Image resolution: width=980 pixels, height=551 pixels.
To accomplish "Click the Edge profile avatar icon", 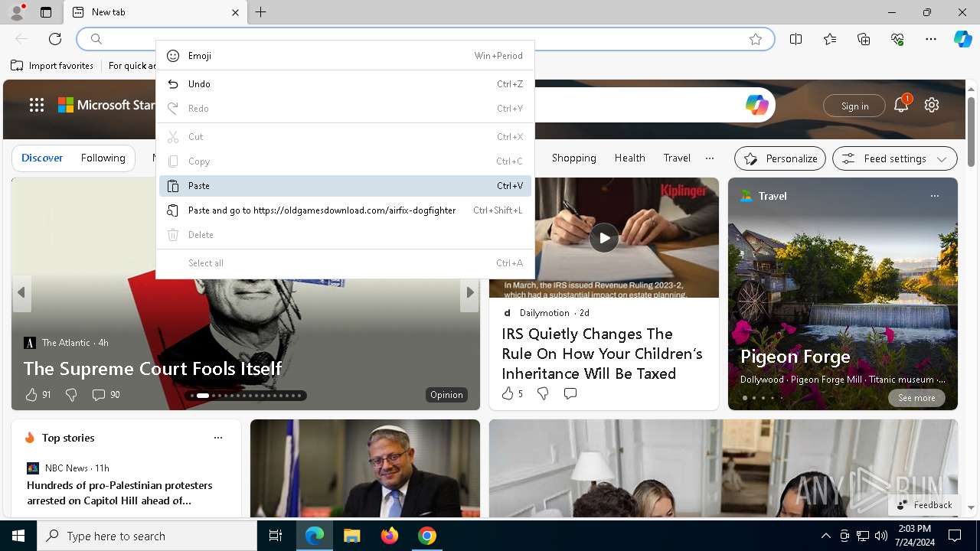I will (x=16, y=12).
